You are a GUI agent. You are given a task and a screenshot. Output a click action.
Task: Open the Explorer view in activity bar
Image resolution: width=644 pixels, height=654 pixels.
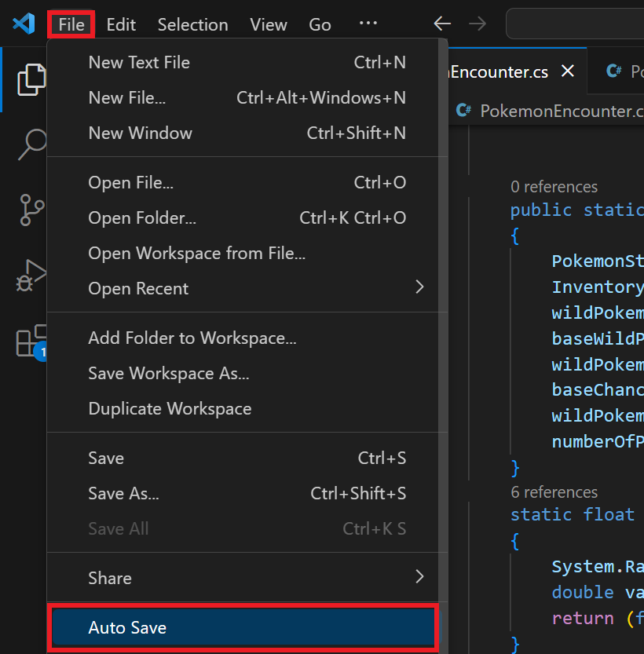32,79
